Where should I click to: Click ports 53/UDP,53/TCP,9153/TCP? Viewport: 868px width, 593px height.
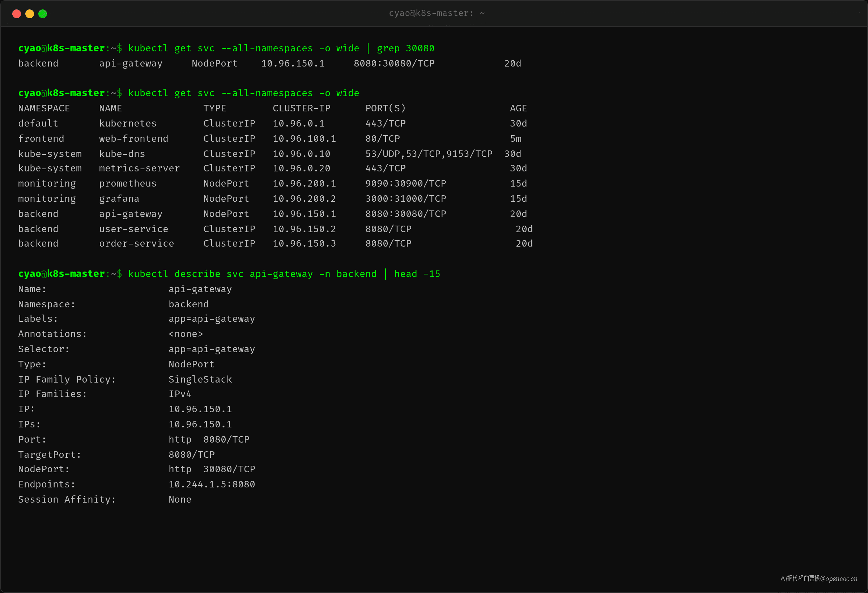coord(429,153)
